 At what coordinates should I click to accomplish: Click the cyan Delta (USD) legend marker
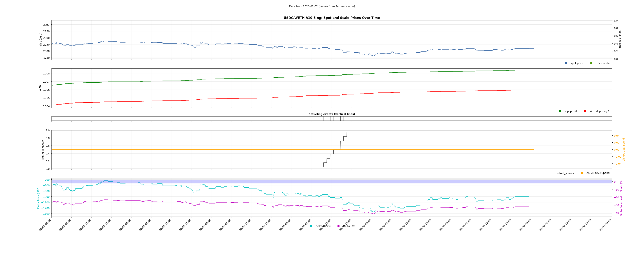[x=311, y=226]
